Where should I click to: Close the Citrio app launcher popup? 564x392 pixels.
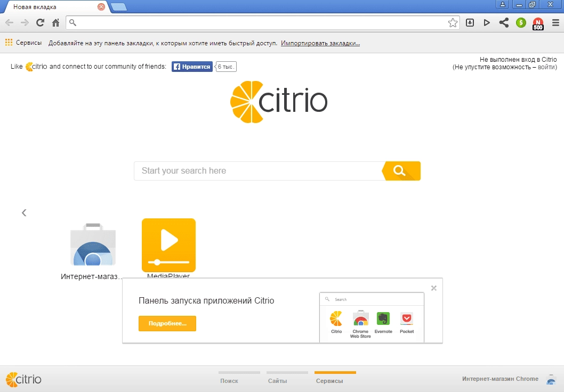(x=434, y=288)
